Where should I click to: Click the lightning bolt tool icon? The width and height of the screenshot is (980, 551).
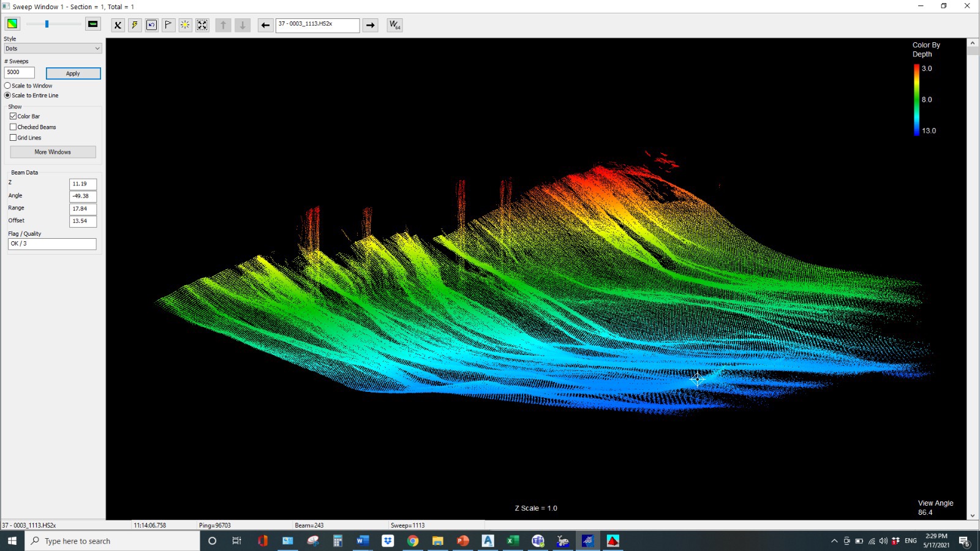click(135, 25)
